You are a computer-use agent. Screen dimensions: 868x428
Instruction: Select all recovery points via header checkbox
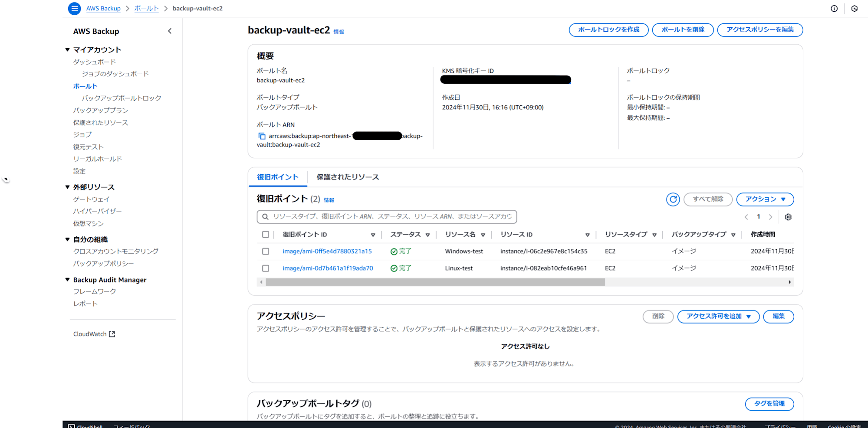tap(266, 235)
